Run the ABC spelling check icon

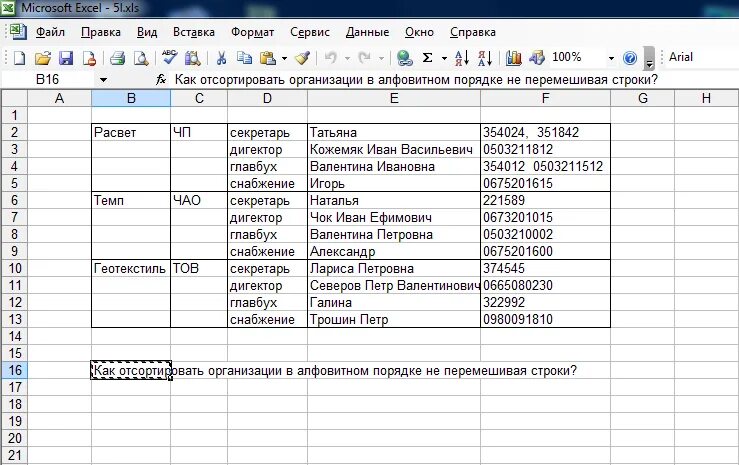[169, 57]
